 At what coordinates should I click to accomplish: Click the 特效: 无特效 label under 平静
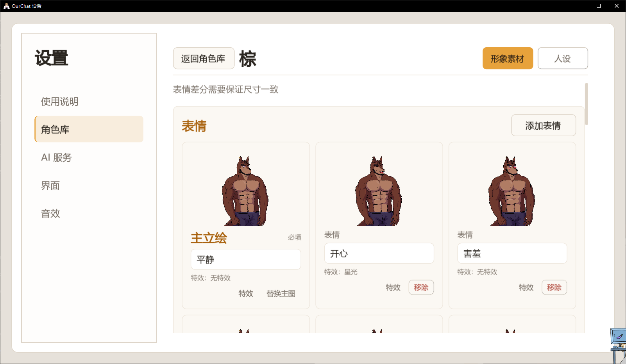coord(211,278)
